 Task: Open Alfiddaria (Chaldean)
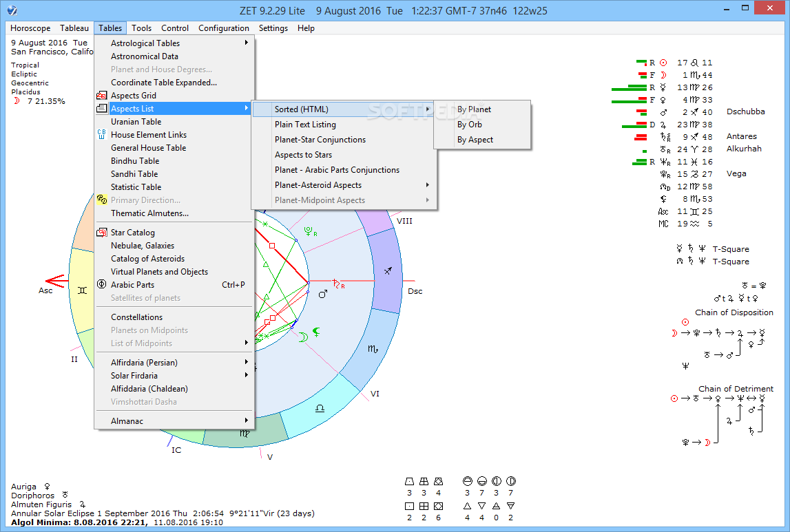(174, 388)
